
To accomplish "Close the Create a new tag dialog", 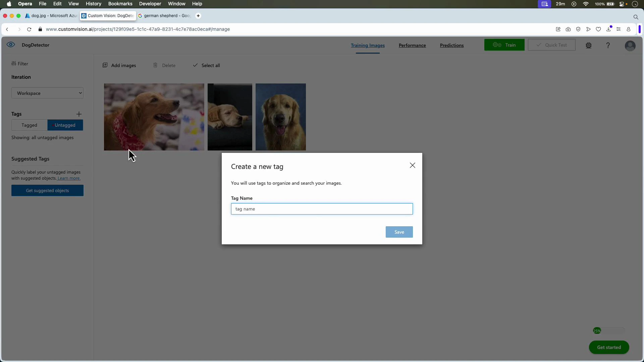I will (x=412, y=165).
